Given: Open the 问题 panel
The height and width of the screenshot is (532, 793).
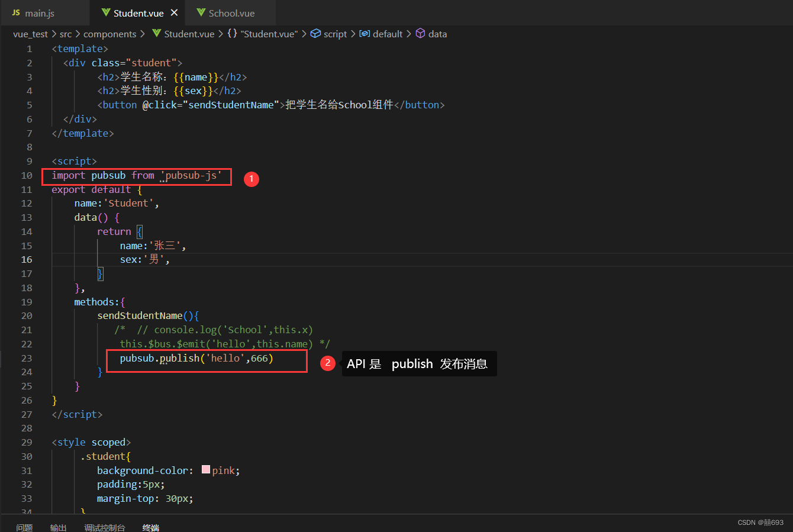Looking at the screenshot, I should 24,527.
